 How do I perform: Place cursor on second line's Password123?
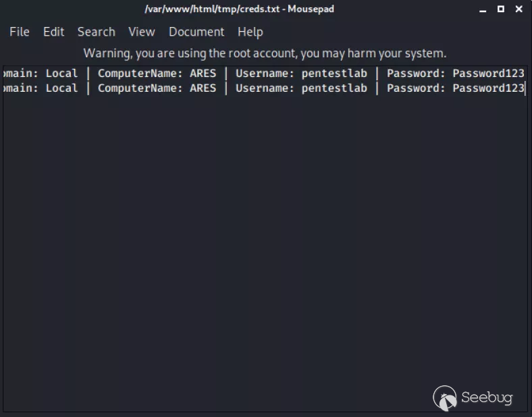pos(488,88)
